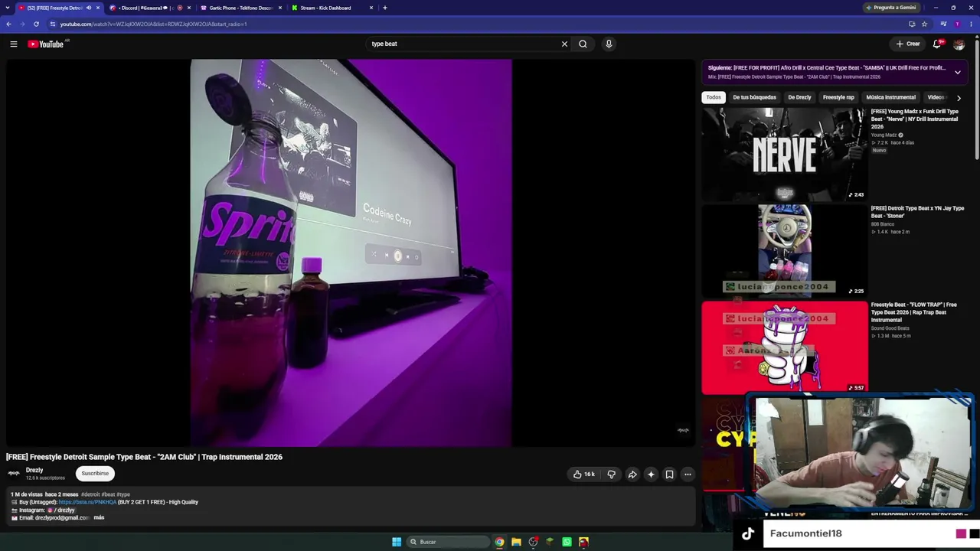View site information icon in address bar

(52, 24)
